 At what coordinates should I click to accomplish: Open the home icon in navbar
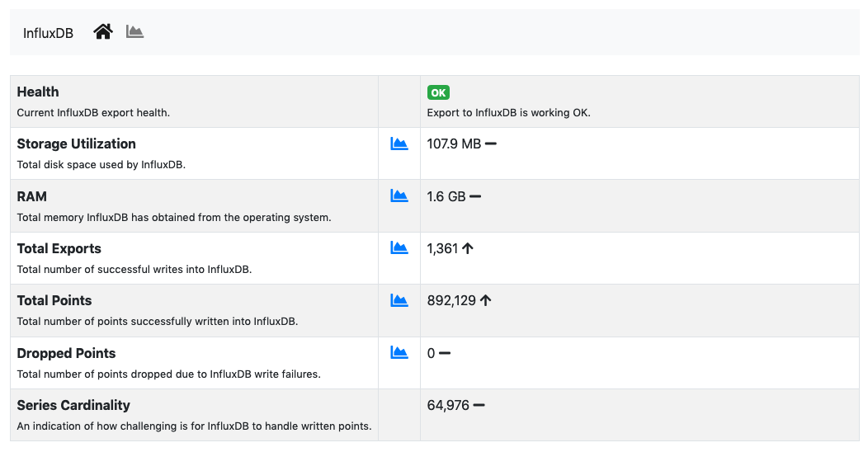point(103,32)
